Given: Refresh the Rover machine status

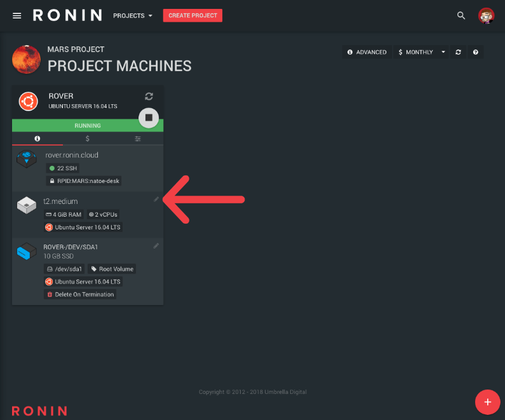Looking at the screenshot, I should (x=149, y=97).
